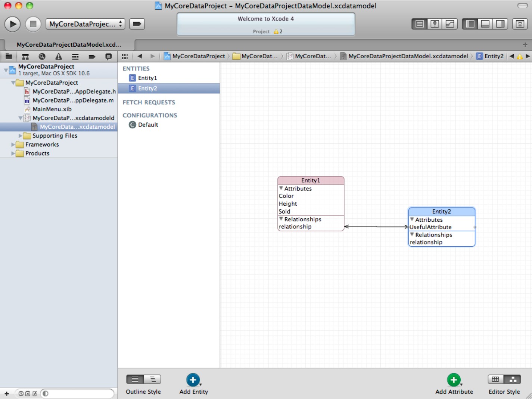The image size is (532, 399).
Task: Click the navigator add plus button
Action: [6, 393]
